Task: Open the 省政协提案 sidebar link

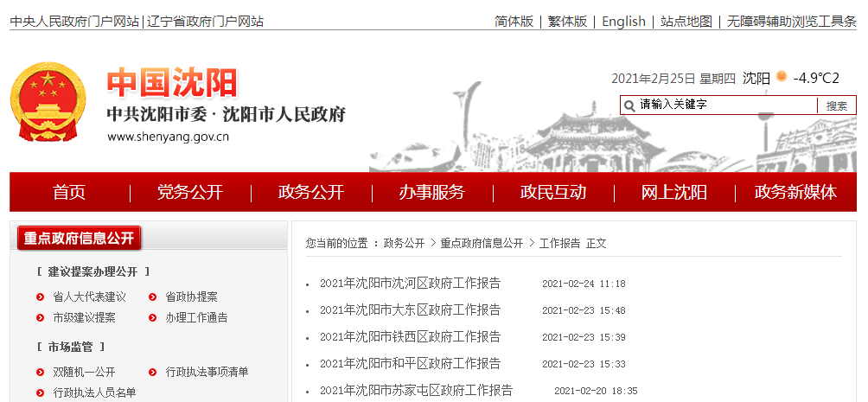Action: [192, 297]
